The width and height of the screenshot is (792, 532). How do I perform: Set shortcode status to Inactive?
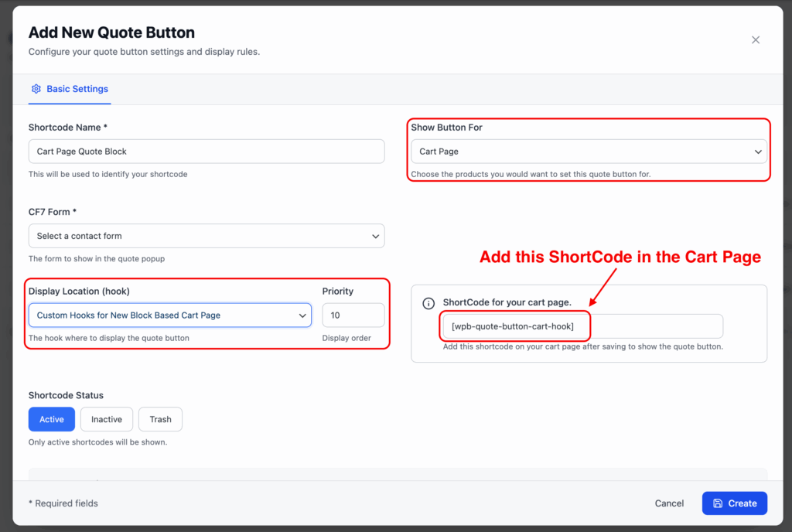[107, 419]
